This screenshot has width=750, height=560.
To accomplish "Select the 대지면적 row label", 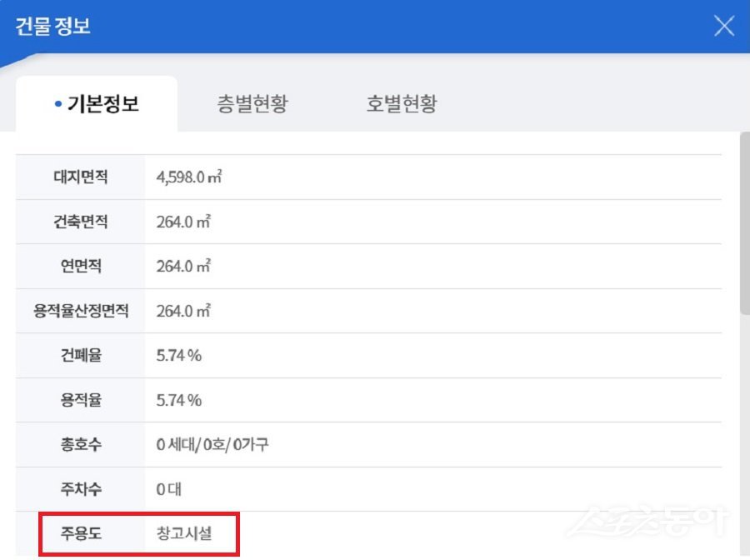I will pos(80,177).
